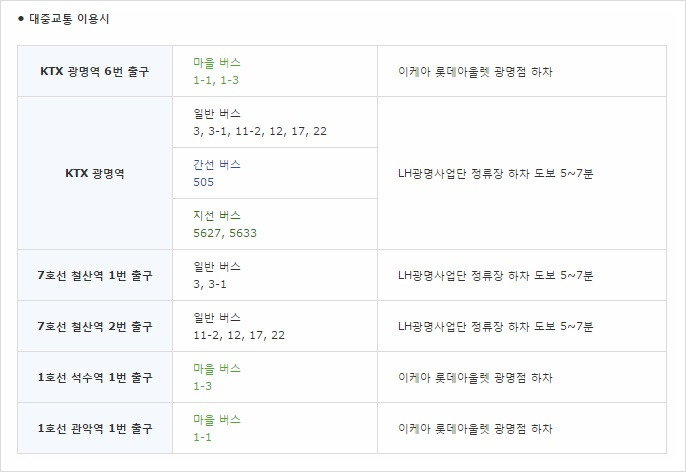Click 이케아 롯데아울렛 광명점 하차 in the first row
The width and height of the screenshot is (686, 472).
pos(475,71)
